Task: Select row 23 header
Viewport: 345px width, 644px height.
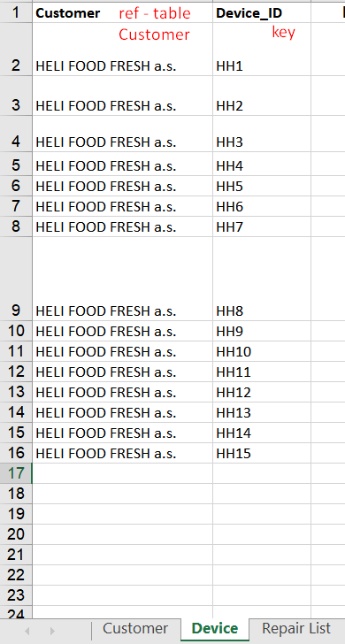Action: pyautogui.click(x=16, y=595)
